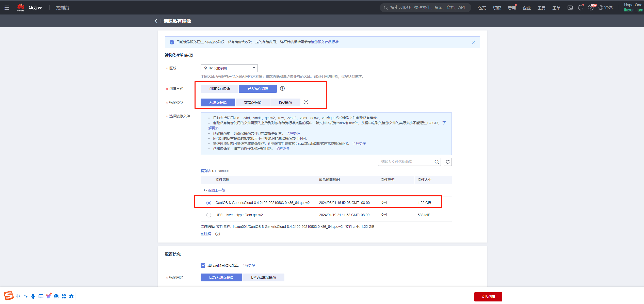The width and height of the screenshot is (644, 304).
Task: Focus the global search field
Action: (x=426, y=8)
